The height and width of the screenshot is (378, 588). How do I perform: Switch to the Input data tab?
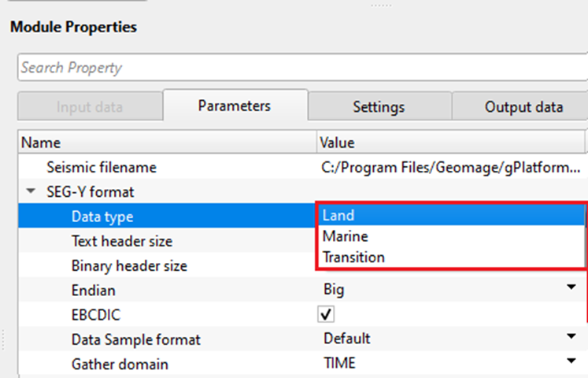(89, 106)
